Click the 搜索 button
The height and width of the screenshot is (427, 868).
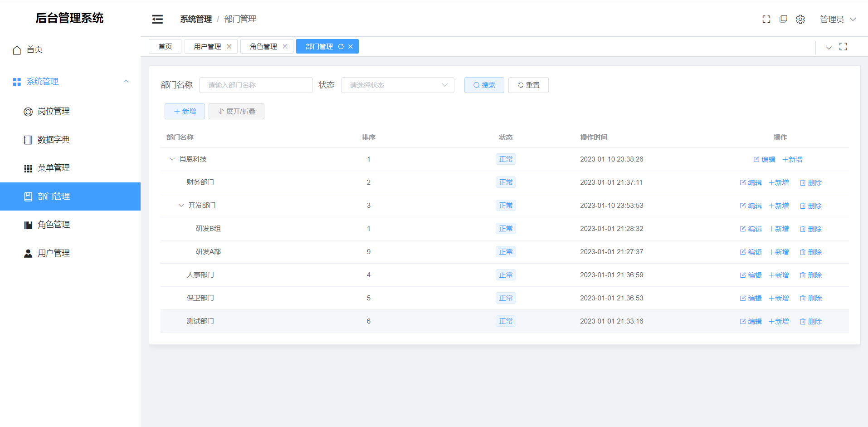coord(484,85)
